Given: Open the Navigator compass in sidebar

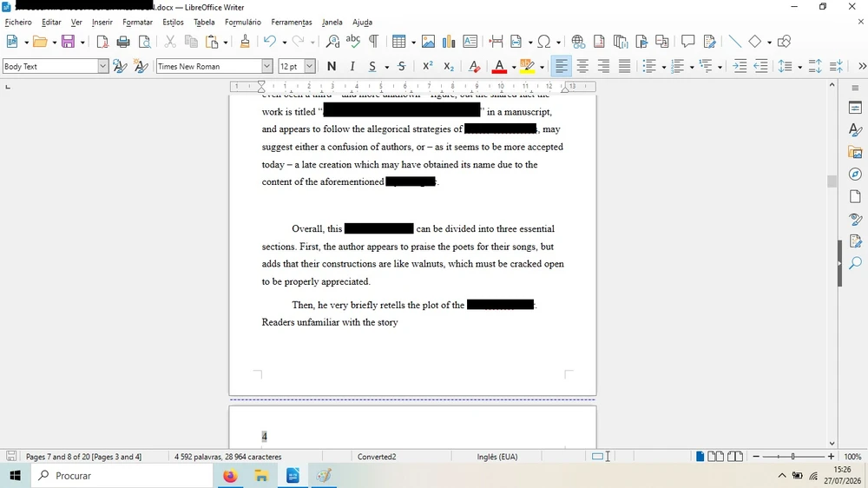Looking at the screenshot, I should [x=855, y=175].
